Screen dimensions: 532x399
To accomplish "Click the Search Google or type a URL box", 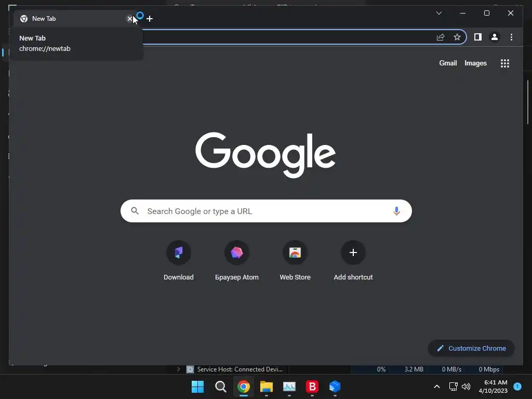I will coord(266,211).
